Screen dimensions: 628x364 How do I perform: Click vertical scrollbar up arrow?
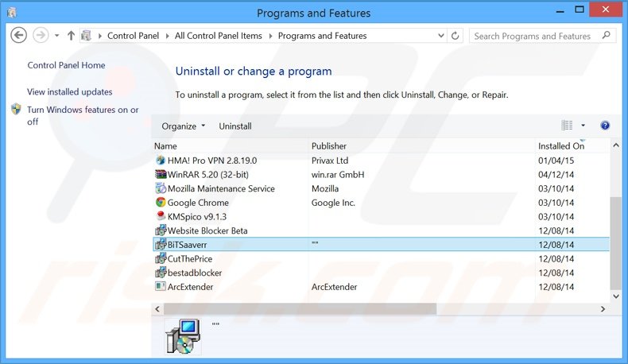point(616,145)
